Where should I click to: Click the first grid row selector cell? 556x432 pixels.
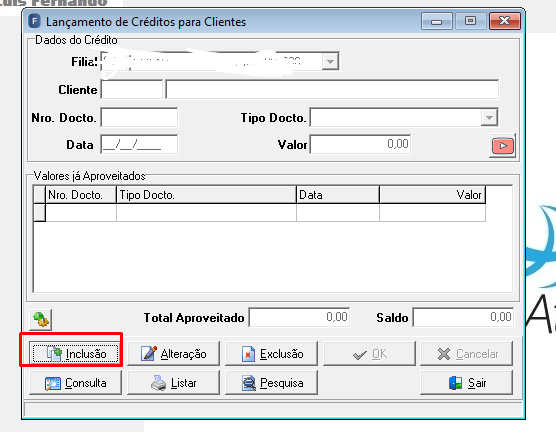[x=39, y=213]
